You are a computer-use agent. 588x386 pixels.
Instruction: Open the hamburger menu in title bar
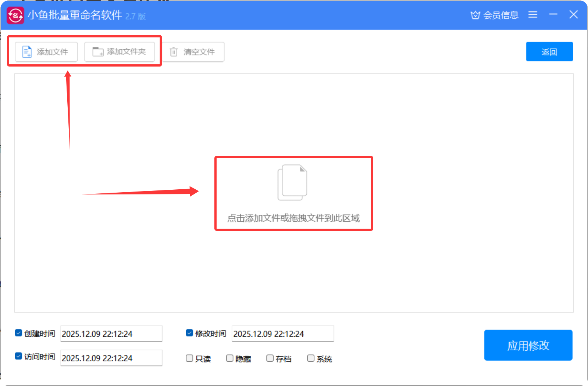click(x=532, y=15)
